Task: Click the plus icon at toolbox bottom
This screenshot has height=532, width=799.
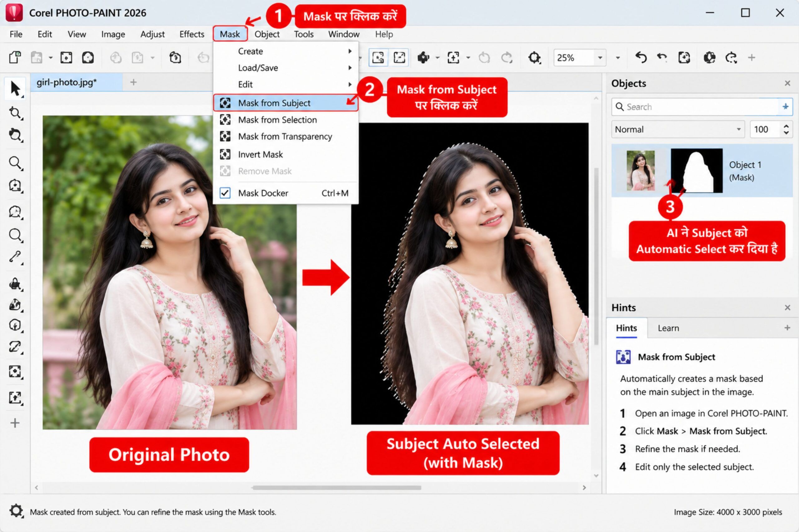Action: (15, 423)
